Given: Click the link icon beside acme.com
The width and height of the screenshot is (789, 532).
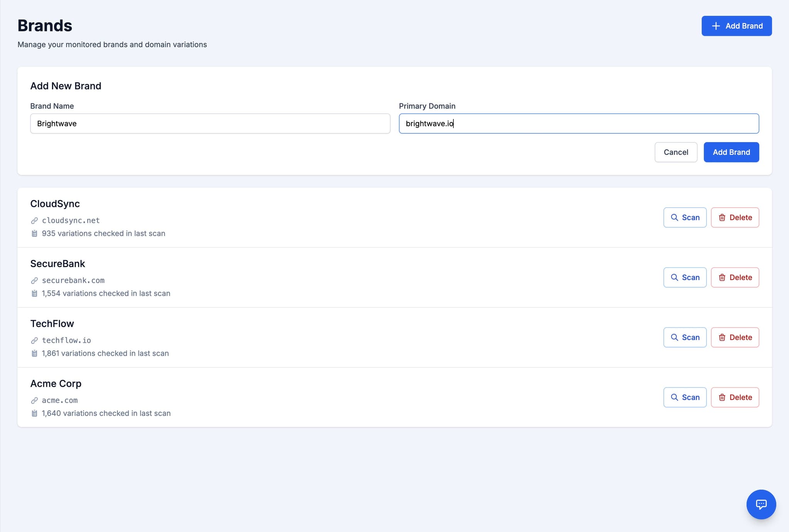Looking at the screenshot, I should [x=34, y=400].
